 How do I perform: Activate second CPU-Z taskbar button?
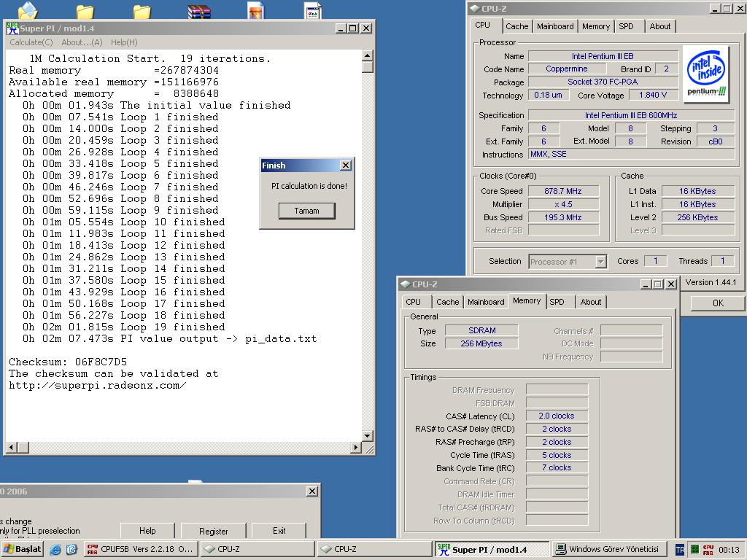pyautogui.click(x=374, y=549)
